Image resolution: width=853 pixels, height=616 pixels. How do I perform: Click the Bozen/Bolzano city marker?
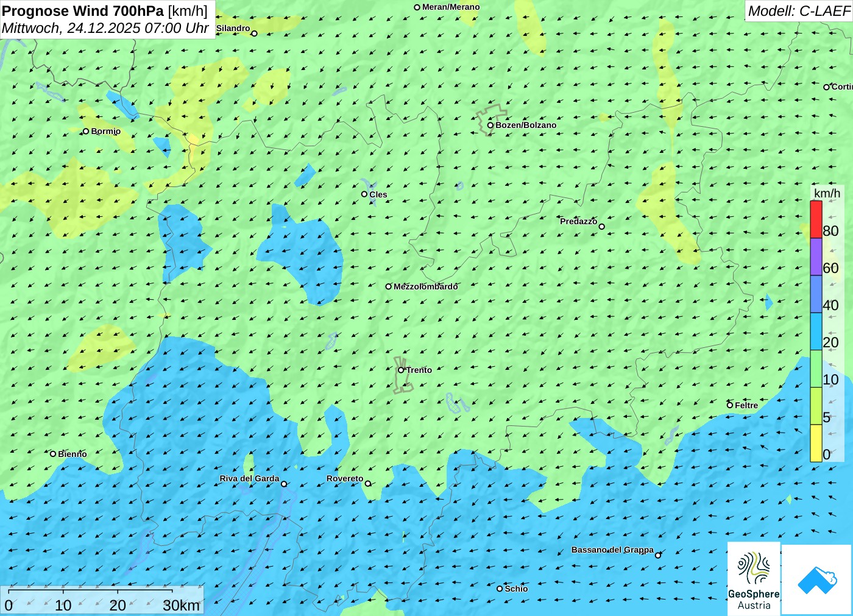pos(490,125)
